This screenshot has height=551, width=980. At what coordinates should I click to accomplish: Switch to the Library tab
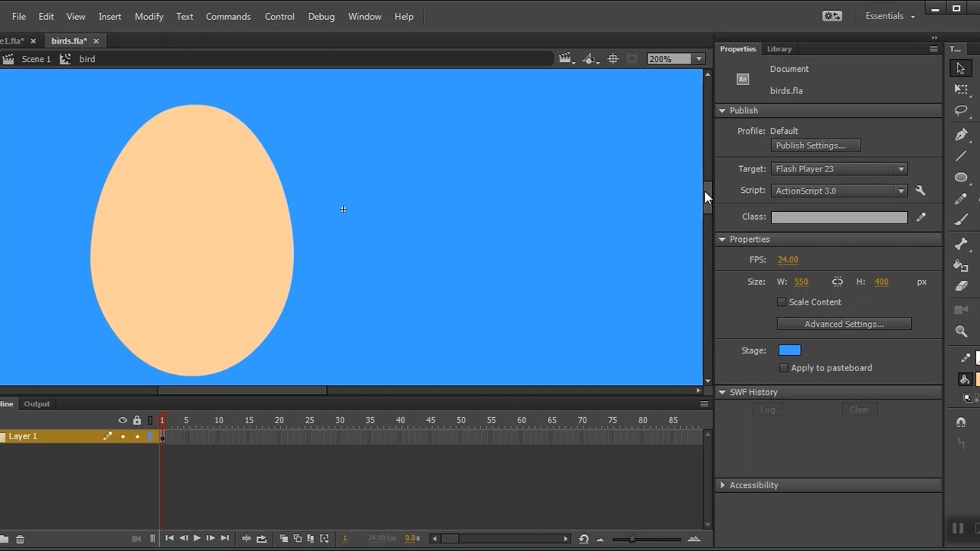pos(779,49)
